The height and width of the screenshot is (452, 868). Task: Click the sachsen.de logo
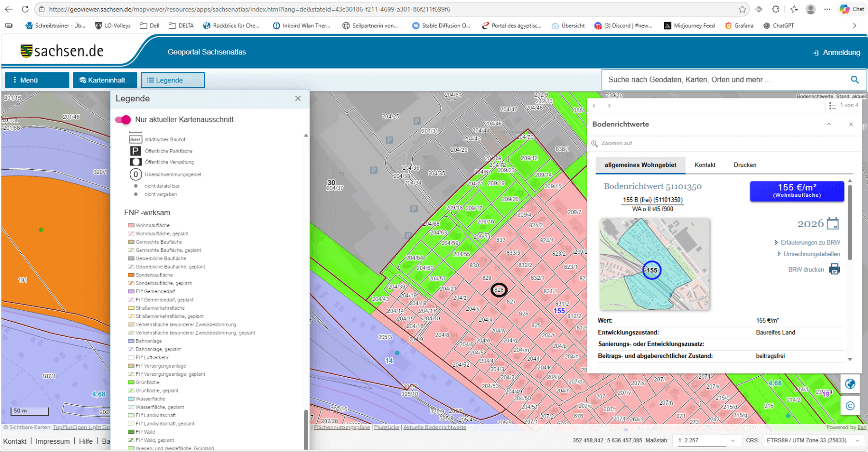click(62, 51)
